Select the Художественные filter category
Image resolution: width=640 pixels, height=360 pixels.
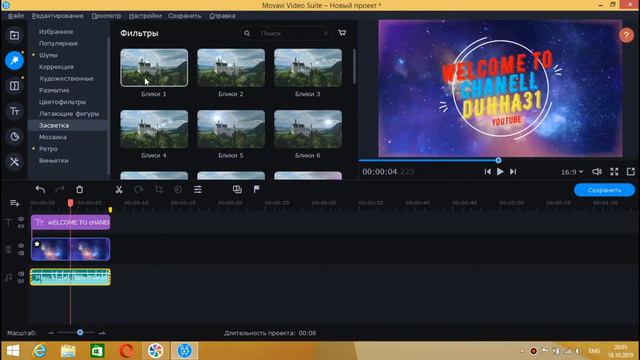pyautogui.click(x=66, y=78)
